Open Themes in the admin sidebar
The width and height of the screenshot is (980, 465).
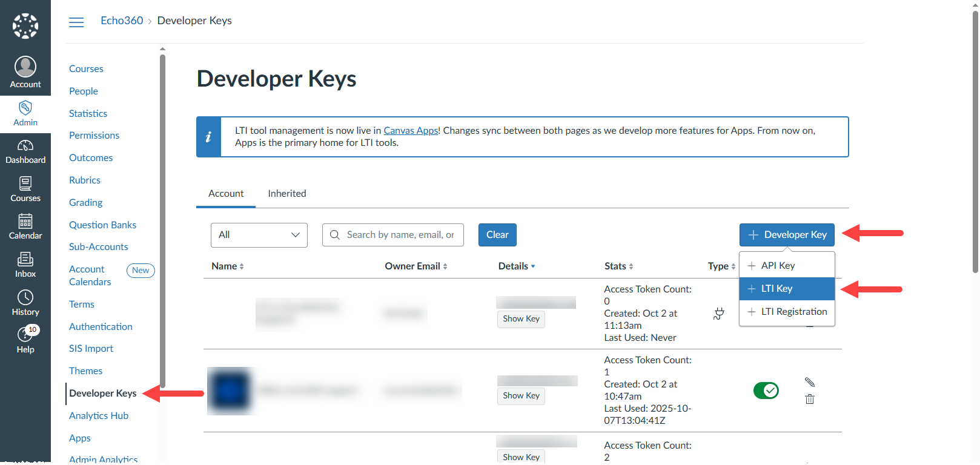click(85, 371)
